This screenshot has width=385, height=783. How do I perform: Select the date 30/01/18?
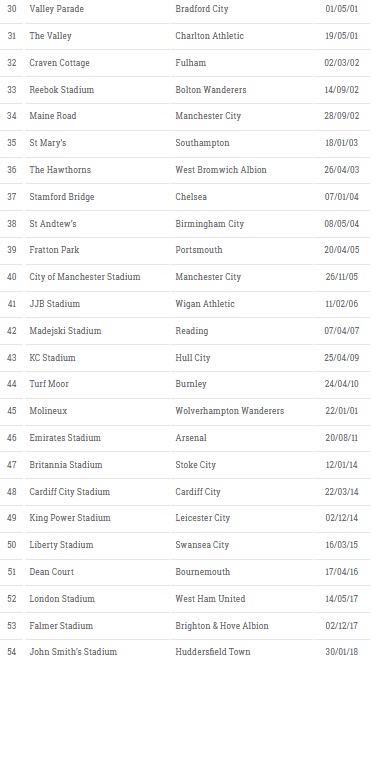[342, 651]
